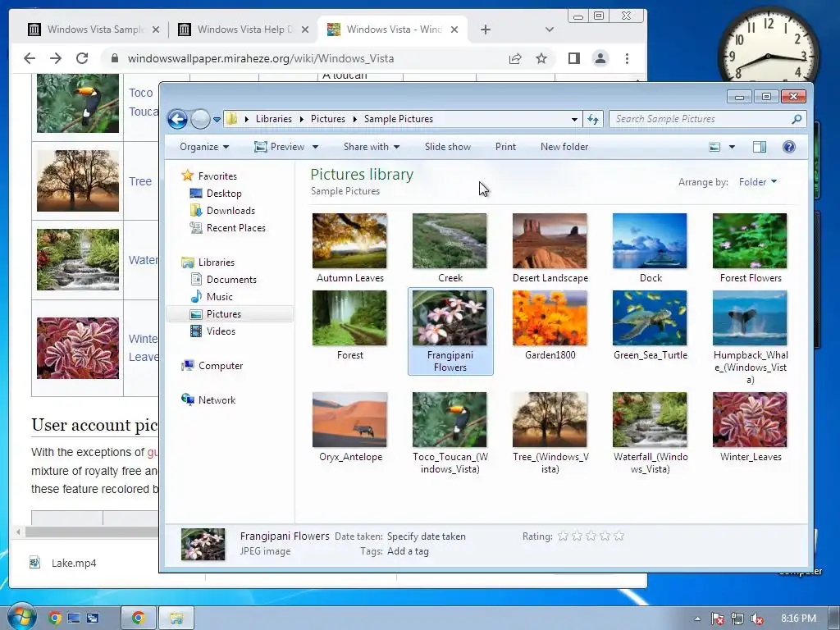Screen dimensions: 840x630
Task: Click the Preview toolbar button
Action: tap(280, 147)
